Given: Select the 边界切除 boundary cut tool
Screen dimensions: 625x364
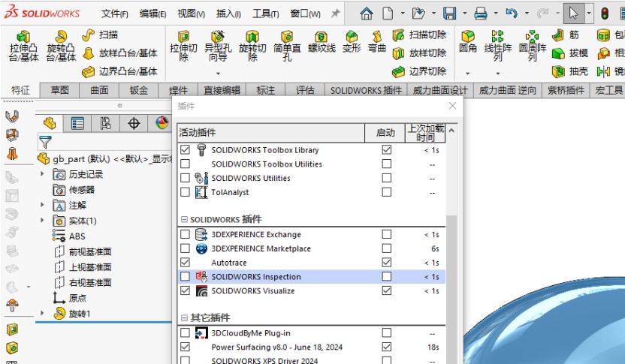Looking at the screenshot, I should [x=419, y=72].
